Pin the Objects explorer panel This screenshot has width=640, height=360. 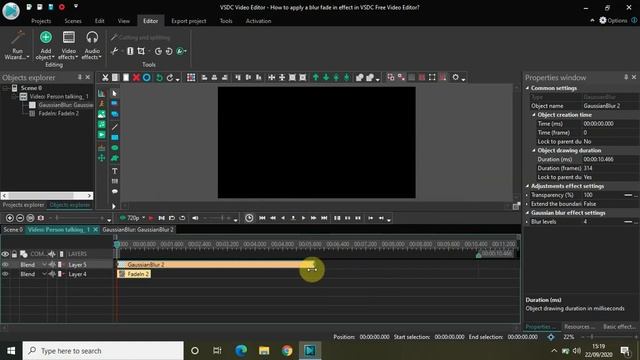pyautogui.click(x=80, y=77)
